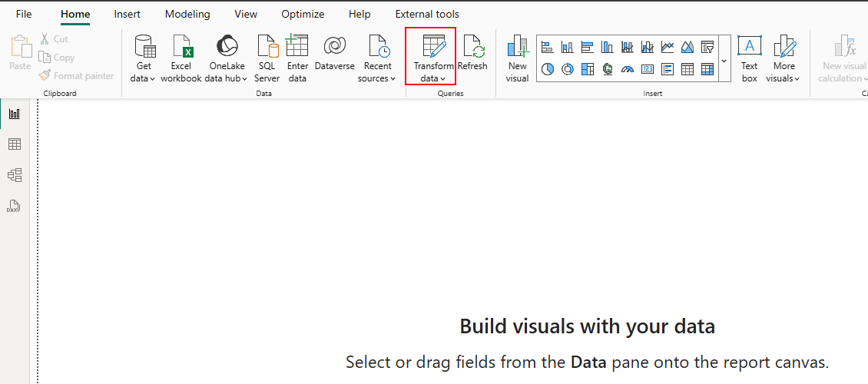Activate the Format painter
Image resolution: width=868 pixels, height=384 pixels.
pyautogui.click(x=76, y=76)
